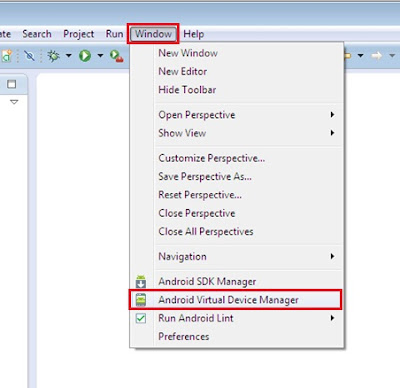The height and width of the screenshot is (388, 400).
Task: Open the Debug dropdown arrow
Action: coord(69,55)
